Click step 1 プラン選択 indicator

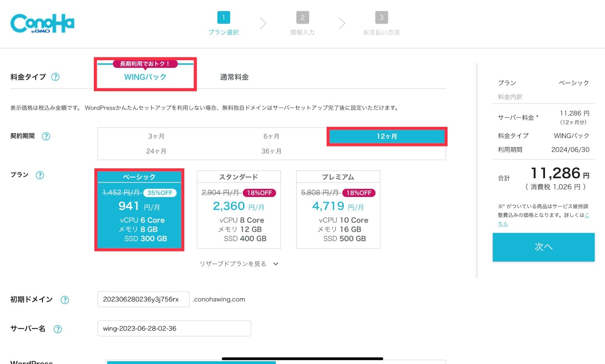[223, 23]
